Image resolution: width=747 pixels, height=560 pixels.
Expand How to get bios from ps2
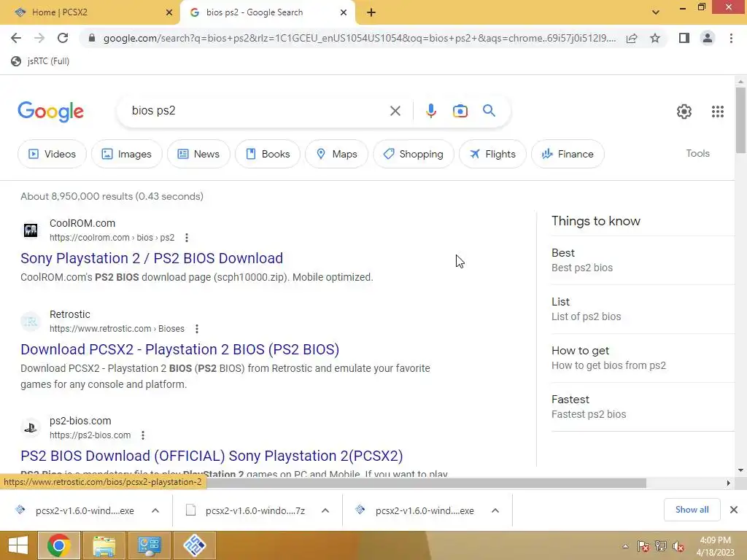[x=643, y=357]
